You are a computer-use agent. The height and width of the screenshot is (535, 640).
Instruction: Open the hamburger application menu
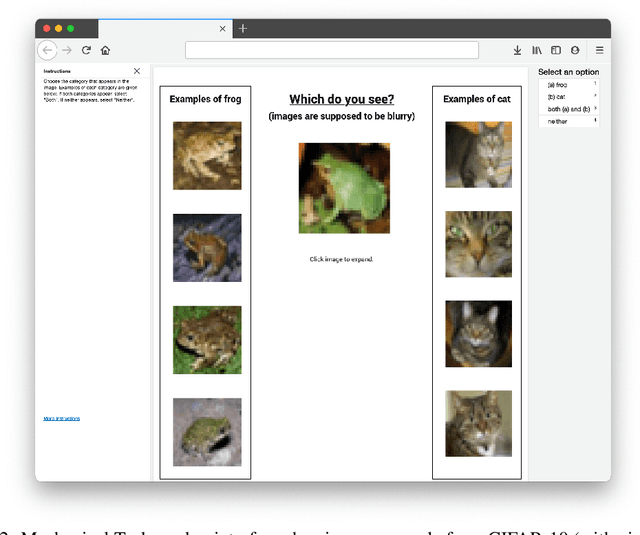point(599,50)
